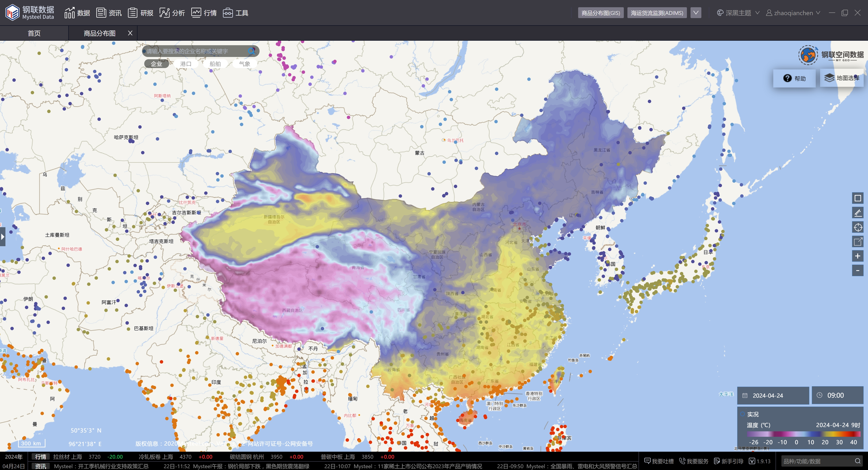This screenshot has height=470, width=868.
Task: Open the 开工季机械行业支持政策汇总 news headline
Action: click(x=102, y=466)
